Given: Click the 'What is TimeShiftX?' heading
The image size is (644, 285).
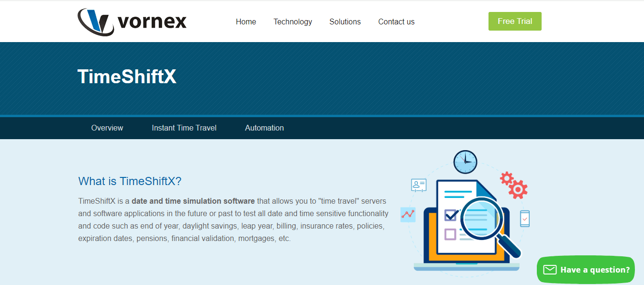Looking at the screenshot, I should (130, 181).
